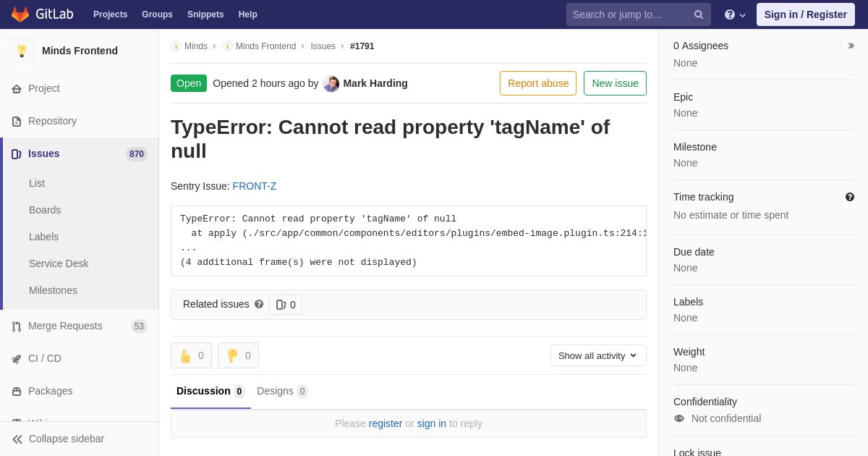Click the Minds breadcrumb link
The height and width of the screenshot is (456, 868).
coord(196,46)
